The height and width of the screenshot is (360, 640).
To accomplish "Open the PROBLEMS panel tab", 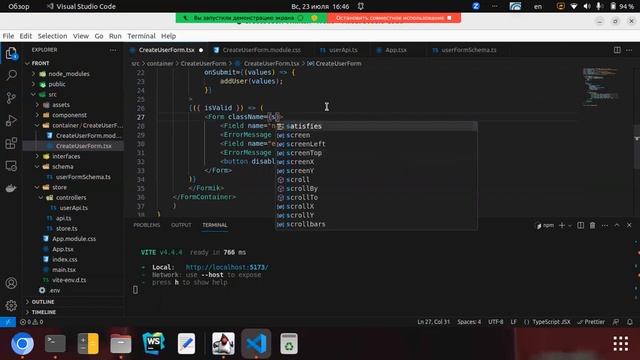I will [147, 225].
